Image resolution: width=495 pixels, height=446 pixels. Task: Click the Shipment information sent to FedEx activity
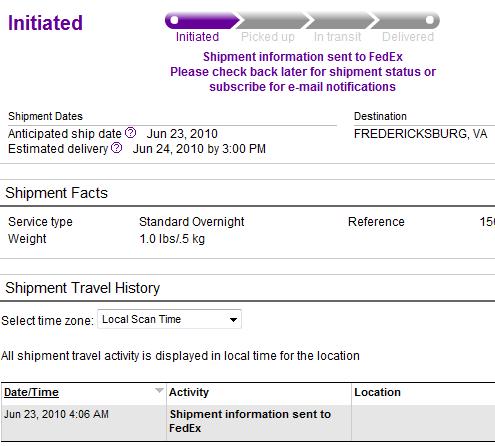click(x=250, y=421)
